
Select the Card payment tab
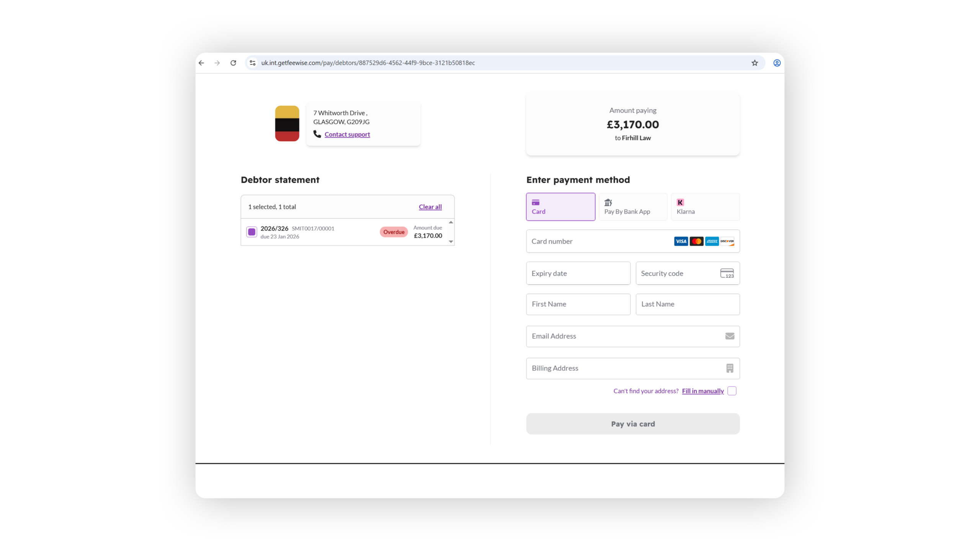560,207
